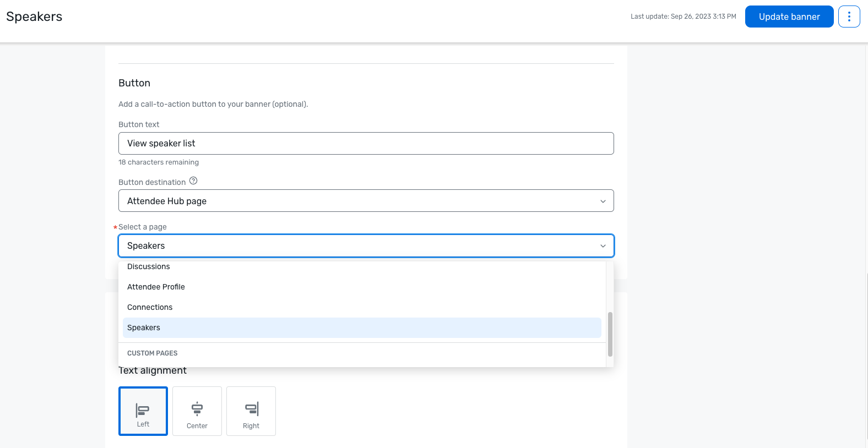Image resolution: width=868 pixels, height=448 pixels.
Task: Click the Button destination label
Action: pos(152,182)
